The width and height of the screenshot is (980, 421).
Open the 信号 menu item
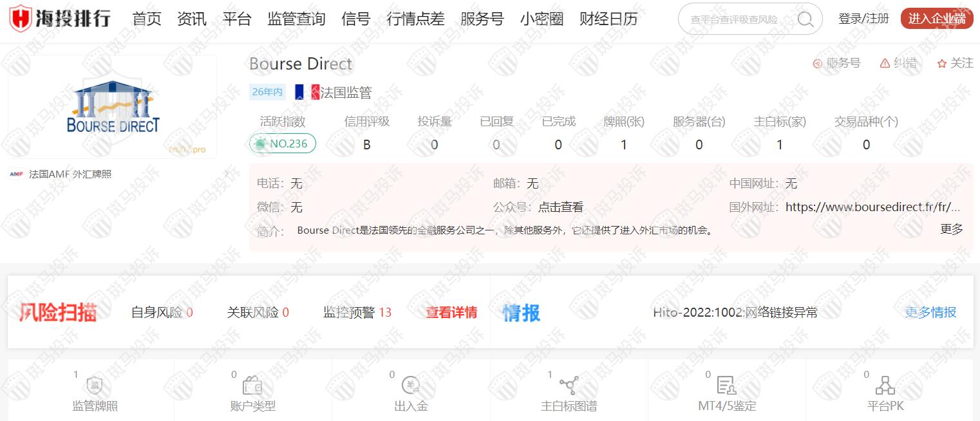coord(356,19)
